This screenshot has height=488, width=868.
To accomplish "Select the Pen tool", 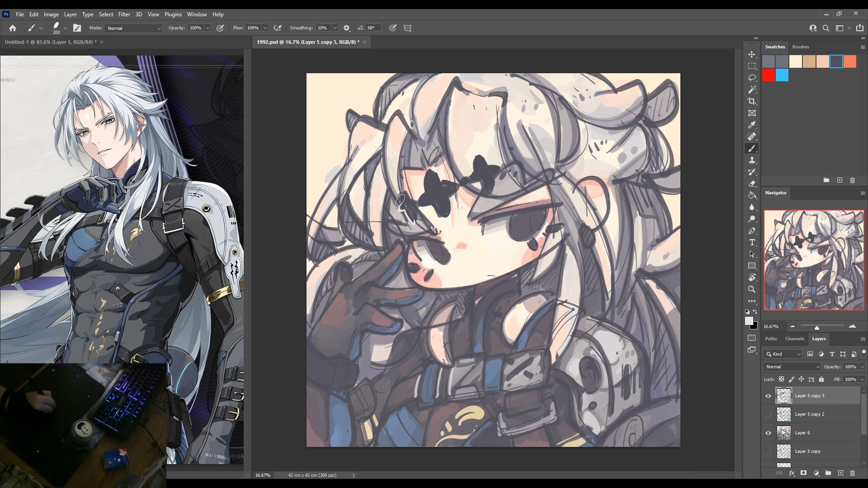I will click(x=752, y=230).
